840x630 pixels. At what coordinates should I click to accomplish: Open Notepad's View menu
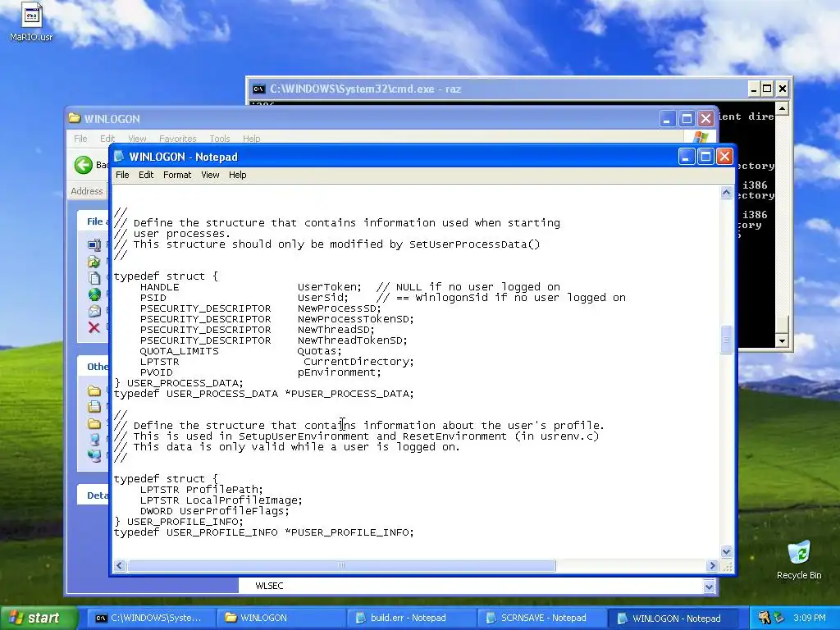(x=210, y=175)
